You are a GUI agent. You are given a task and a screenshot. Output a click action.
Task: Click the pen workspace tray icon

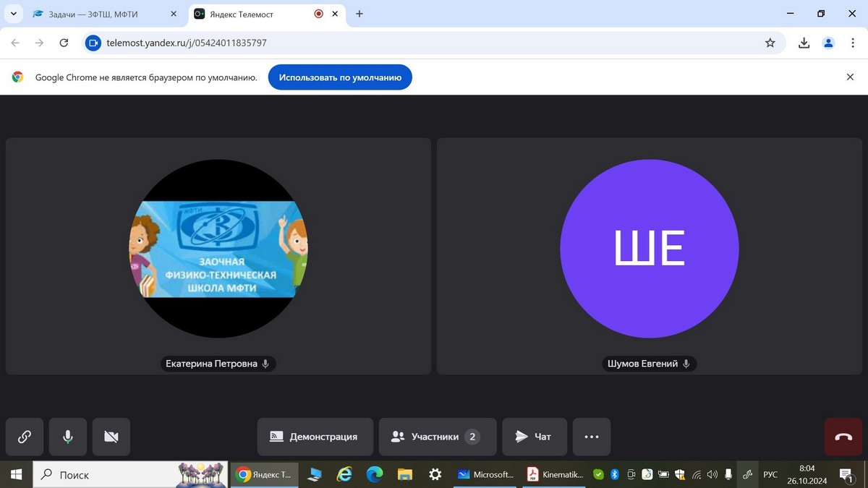click(x=747, y=474)
